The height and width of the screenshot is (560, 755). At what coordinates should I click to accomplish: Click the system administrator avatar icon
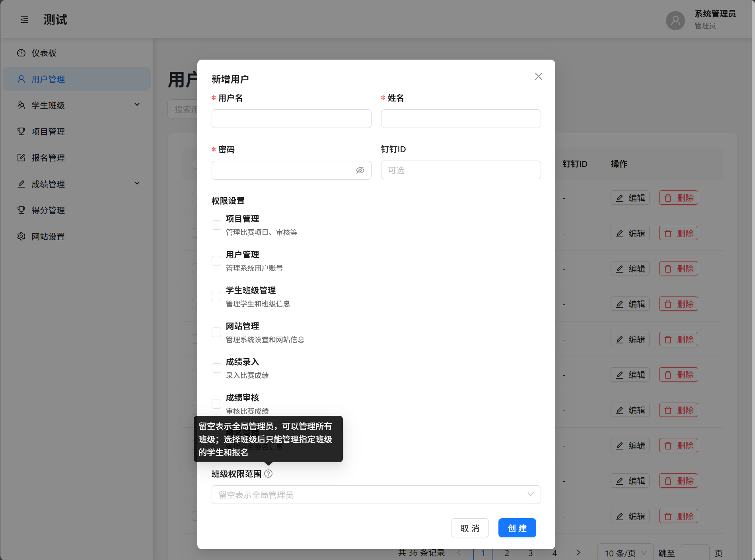click(x=675, y=20)
